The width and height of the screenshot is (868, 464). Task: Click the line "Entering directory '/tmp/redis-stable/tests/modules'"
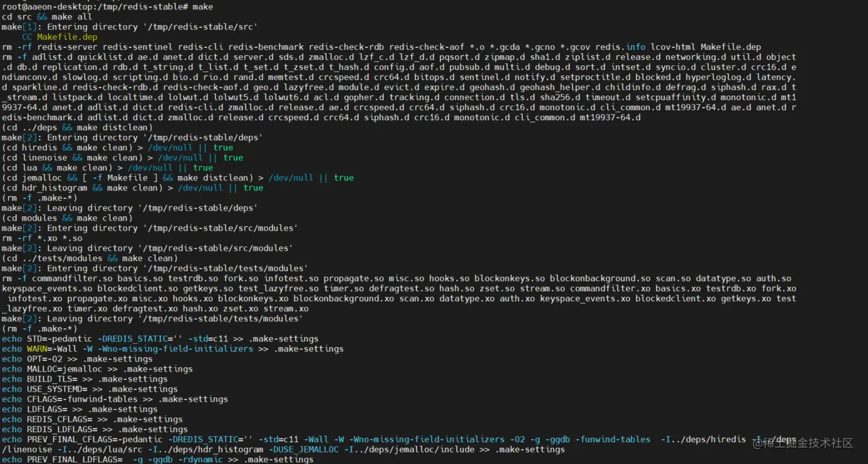[x=155, y=268]
